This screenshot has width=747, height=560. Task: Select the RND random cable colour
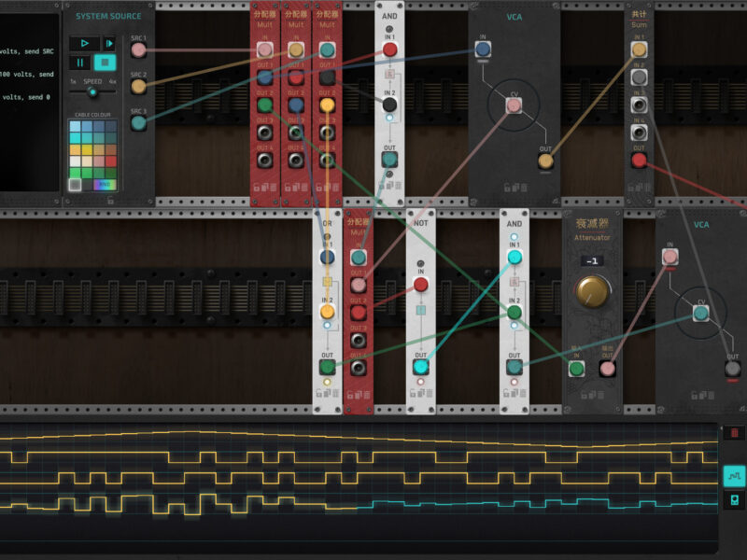click(x=105, y=184)
